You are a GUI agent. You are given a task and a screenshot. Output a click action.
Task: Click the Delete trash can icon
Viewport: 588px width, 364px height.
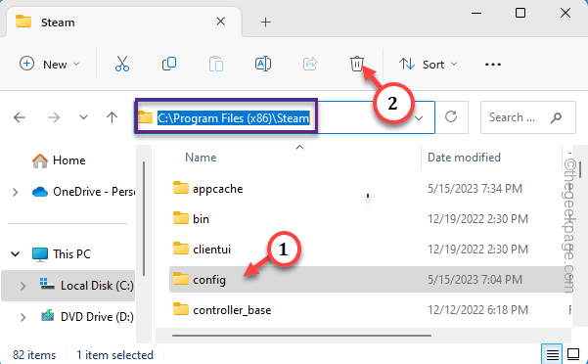coord(357,65)
